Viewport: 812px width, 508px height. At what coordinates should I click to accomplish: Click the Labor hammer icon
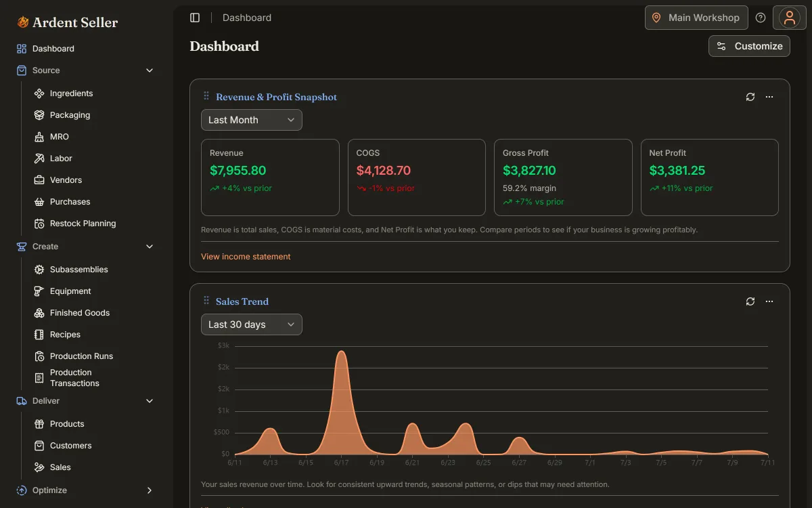pyautogui.click(x=39, y=158)
